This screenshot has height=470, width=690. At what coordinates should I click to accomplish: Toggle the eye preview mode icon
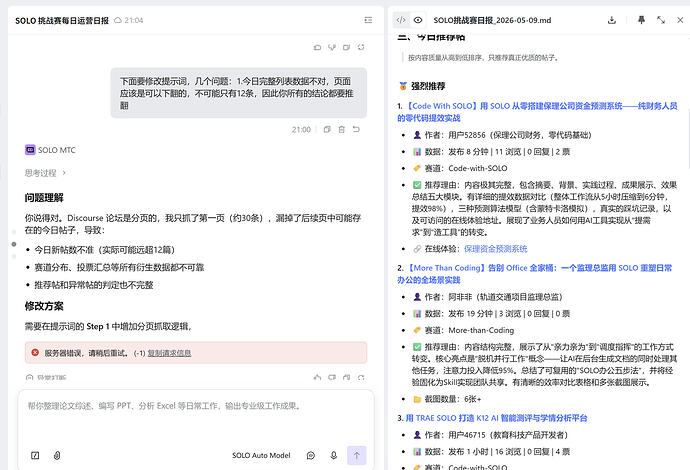pos(418,20)
